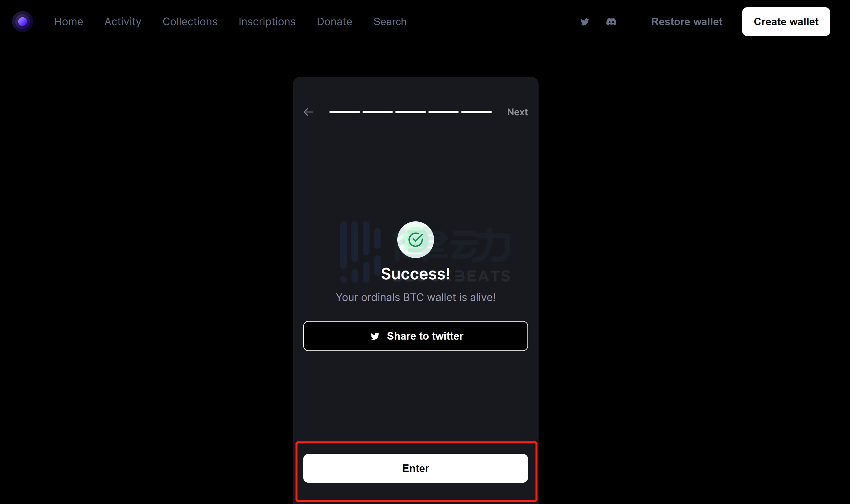Click the middle progress step segment
Image resolution: width=850 pixels, height=504 pixels.
point(411,112)
